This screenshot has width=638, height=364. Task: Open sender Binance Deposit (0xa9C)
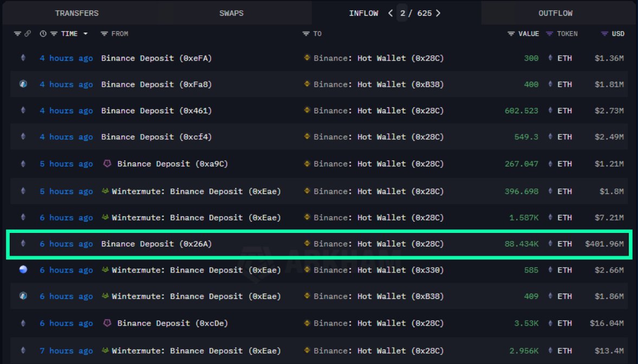[173, 164]
